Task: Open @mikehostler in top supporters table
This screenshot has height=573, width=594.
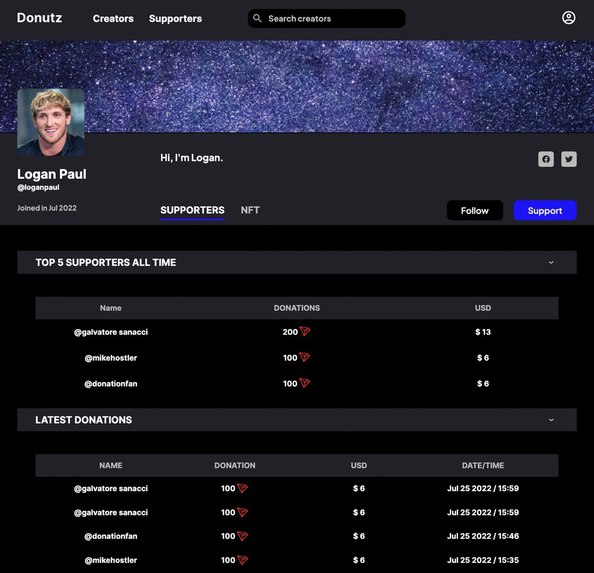Action: coord(111,358)
